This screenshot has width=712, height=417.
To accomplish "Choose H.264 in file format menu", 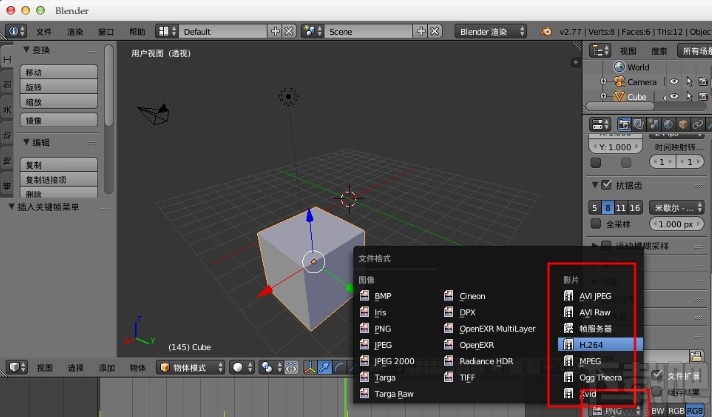I will point(600,345).
